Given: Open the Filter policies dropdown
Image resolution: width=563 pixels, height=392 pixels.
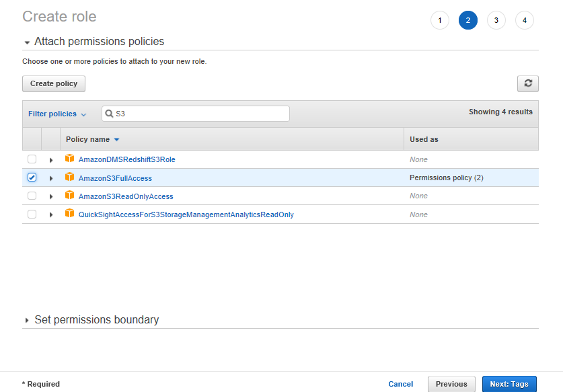Looking at the screenshot, I should point(57,114).
